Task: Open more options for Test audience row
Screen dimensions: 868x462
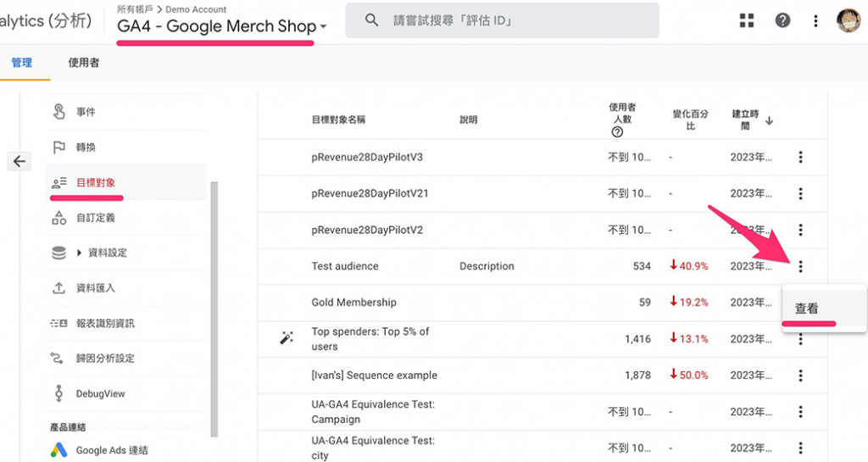Action: 801,266
